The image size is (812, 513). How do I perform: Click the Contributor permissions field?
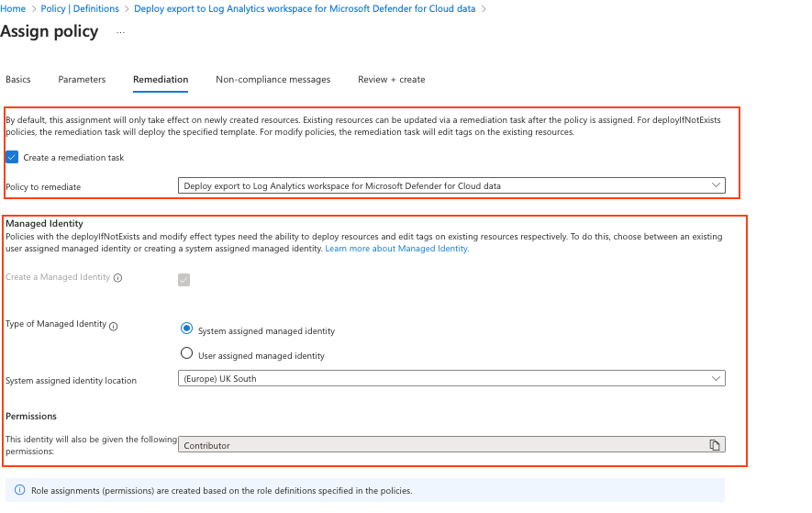click(451, 444)
